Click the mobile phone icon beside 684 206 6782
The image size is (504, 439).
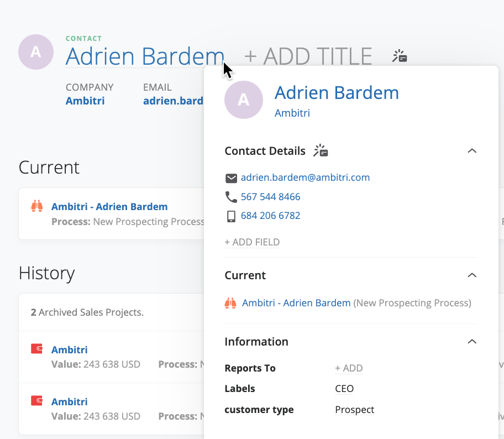pyautogui.click(x=231, y=216)
